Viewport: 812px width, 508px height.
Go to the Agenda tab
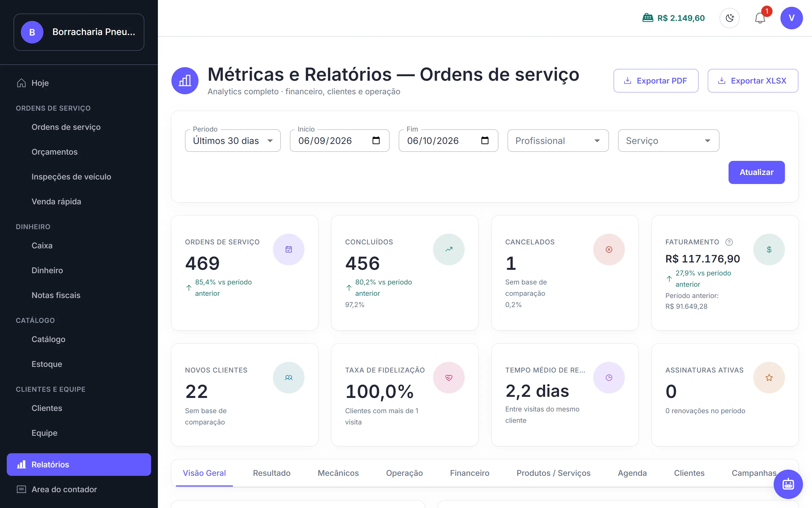click(632, 473)
